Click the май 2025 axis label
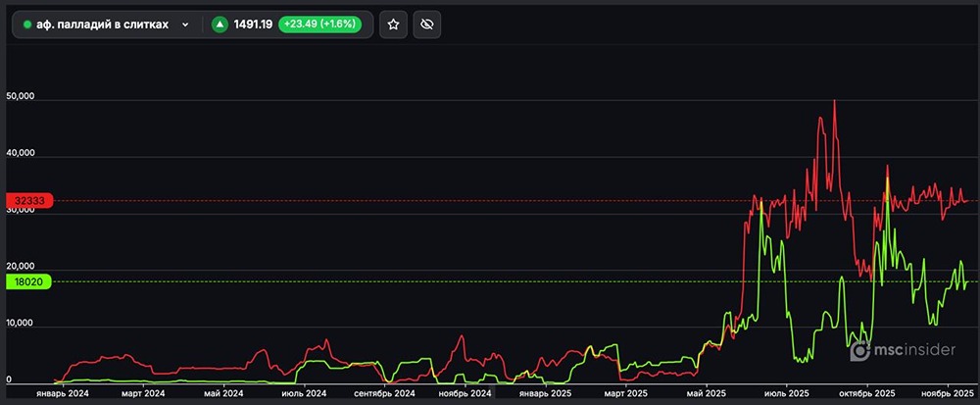 pos(707,394)
